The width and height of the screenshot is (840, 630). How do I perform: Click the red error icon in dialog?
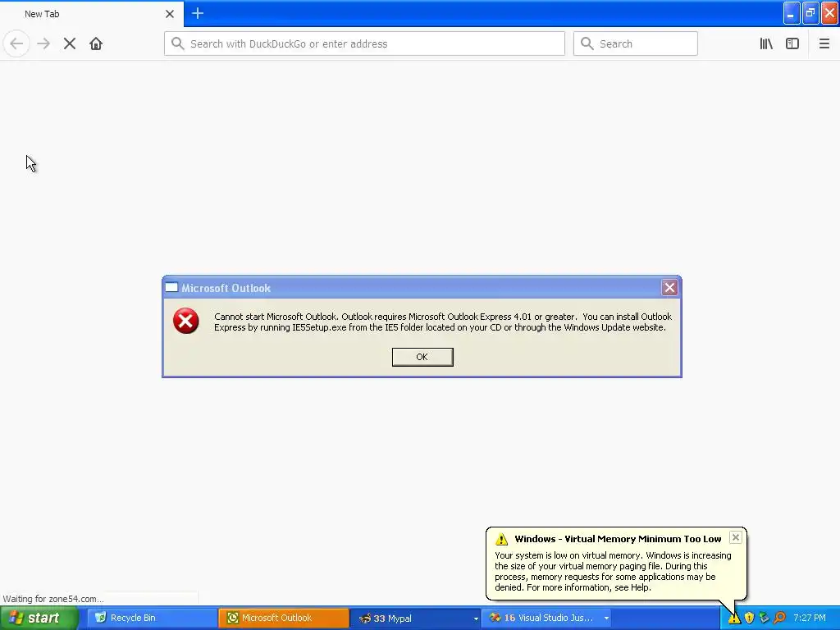point(186,321)
